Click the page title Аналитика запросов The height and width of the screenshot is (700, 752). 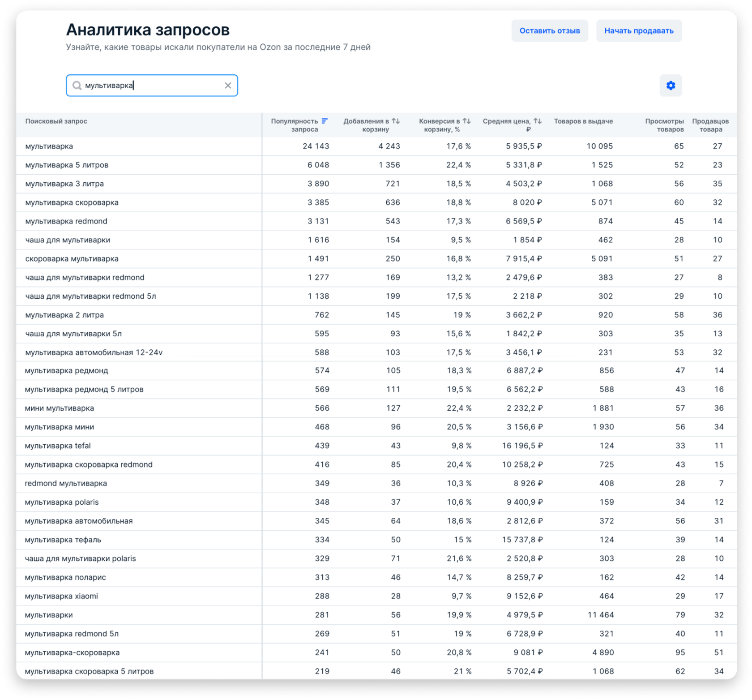[148, 30]
